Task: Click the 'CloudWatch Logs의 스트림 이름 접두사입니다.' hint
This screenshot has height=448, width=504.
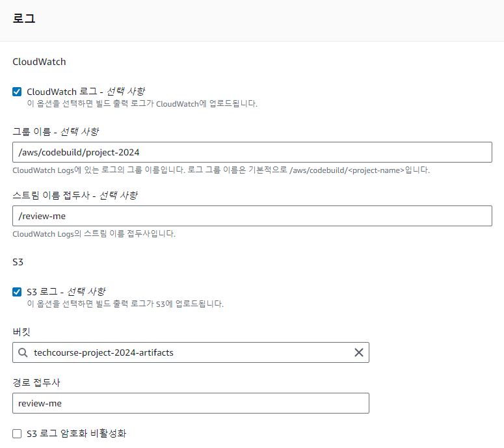Action: [x=94, y=233]
